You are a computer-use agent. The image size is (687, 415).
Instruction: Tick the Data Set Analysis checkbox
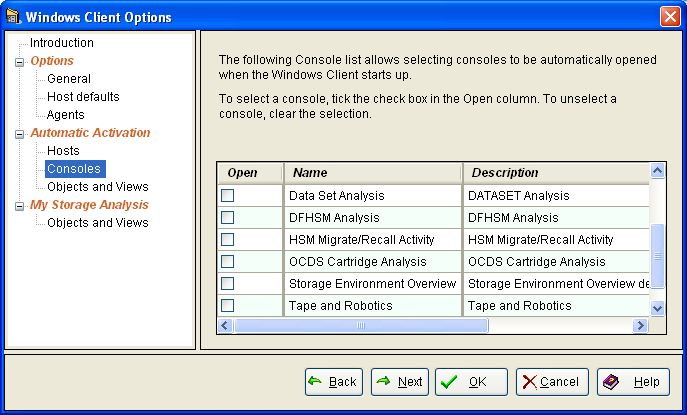228,196
